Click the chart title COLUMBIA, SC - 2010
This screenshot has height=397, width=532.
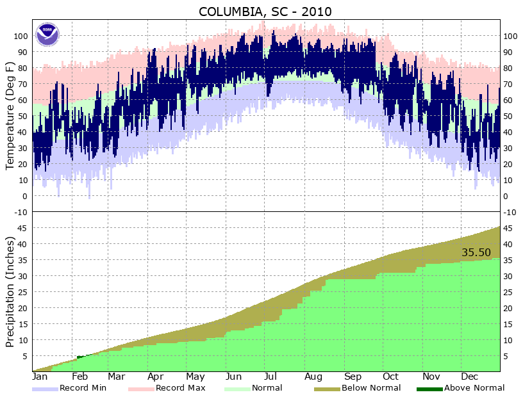coord(265,12)
